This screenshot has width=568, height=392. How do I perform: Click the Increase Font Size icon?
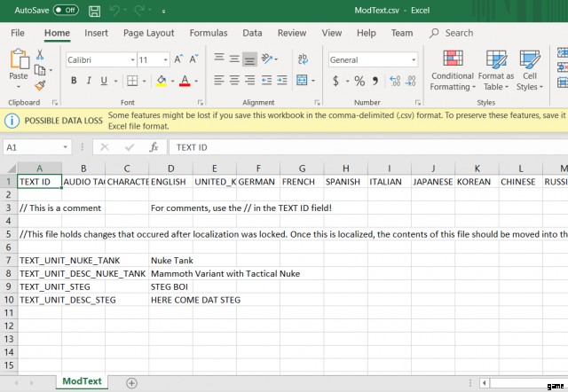[x=179, y=59]
